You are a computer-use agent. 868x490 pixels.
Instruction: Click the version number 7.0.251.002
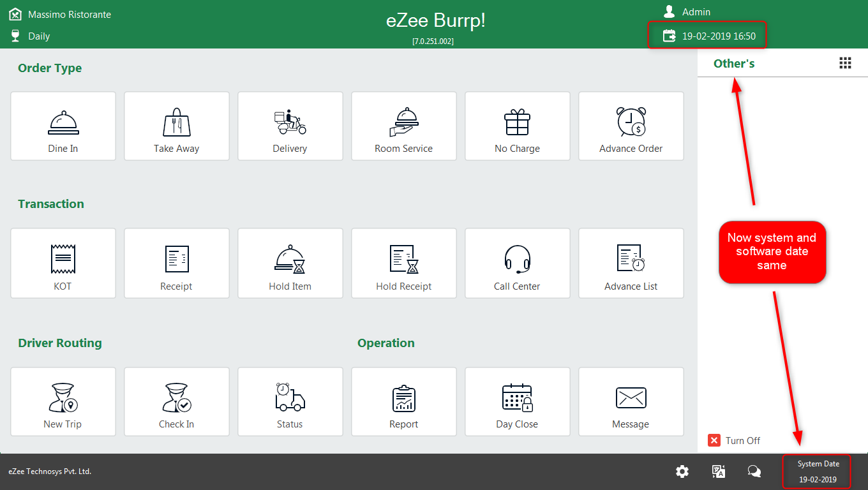click(433, 41)
